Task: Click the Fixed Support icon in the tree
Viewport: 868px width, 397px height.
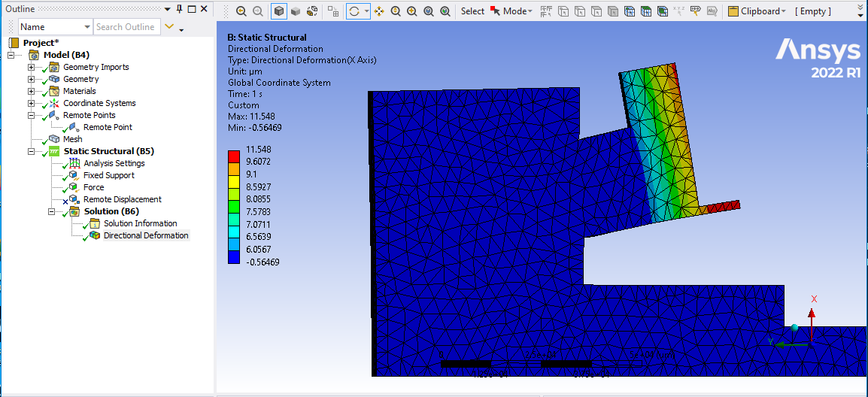Action: (x=74, y=175)
